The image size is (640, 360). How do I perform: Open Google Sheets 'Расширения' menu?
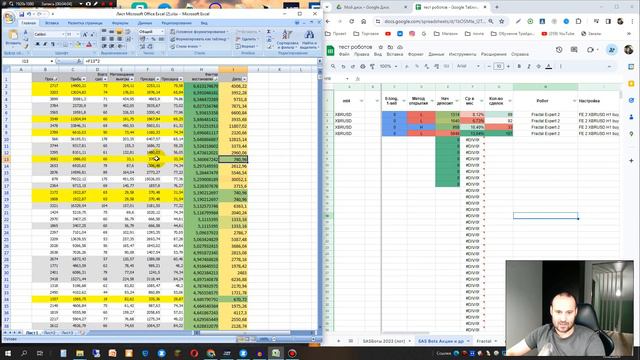point(493,54)
